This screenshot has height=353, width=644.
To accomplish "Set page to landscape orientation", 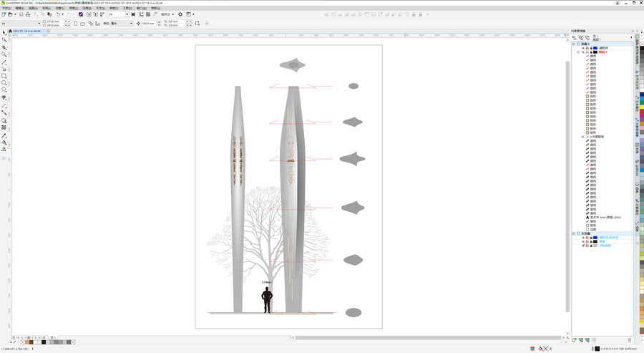I will (82, 24).
